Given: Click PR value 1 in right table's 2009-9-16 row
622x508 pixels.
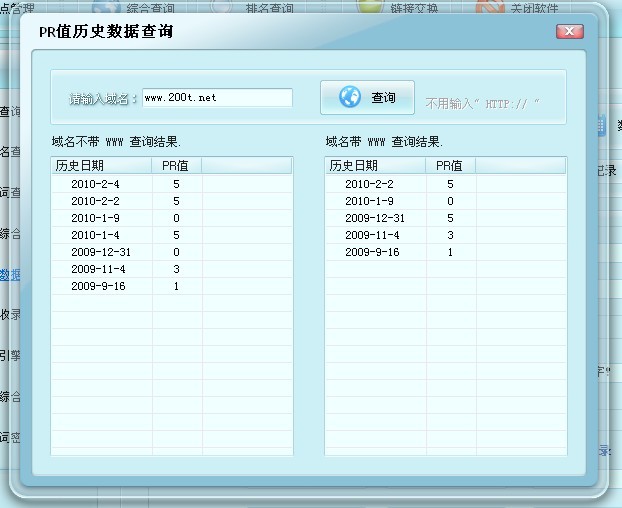Looking at the screenshot, I should click(450, 252).
